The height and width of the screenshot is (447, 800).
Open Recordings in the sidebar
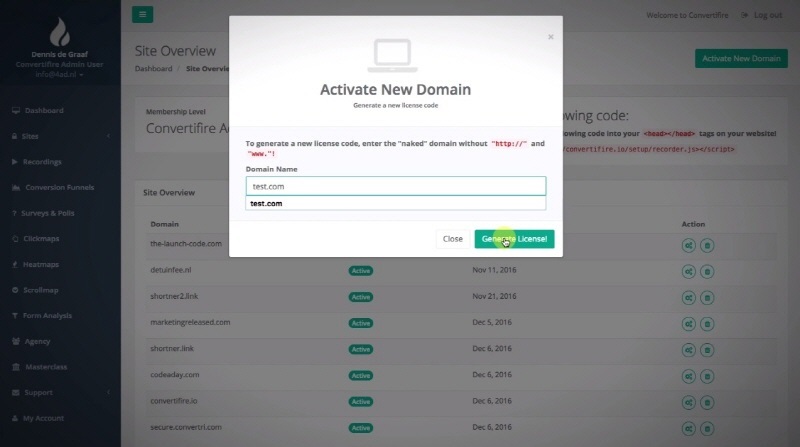point(42,162)
